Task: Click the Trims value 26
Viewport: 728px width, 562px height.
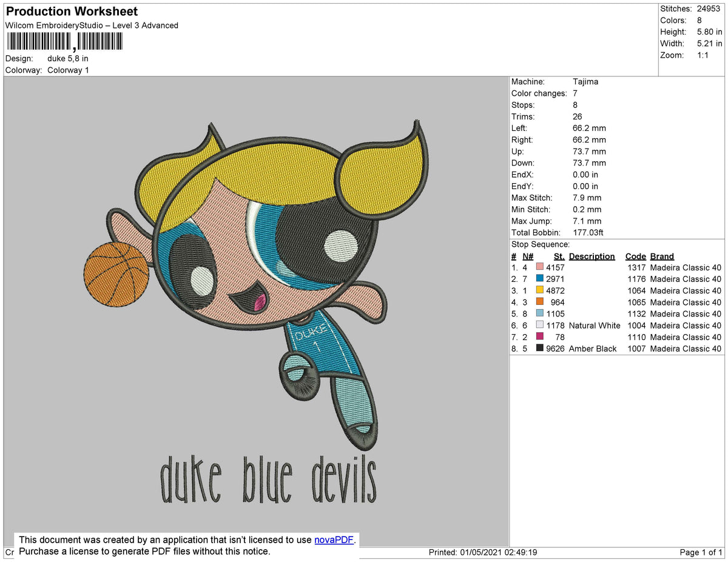Action: click(x=578, y=116)
